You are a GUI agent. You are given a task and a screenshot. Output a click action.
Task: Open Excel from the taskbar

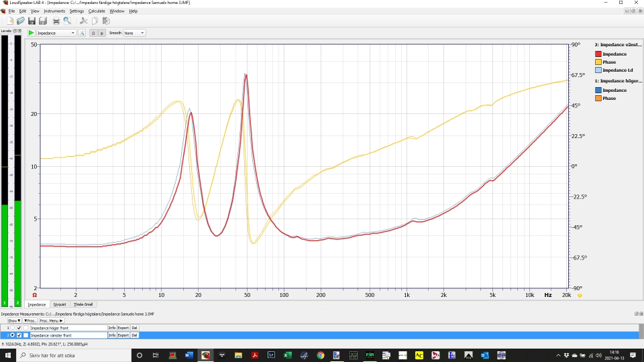[x=288, y=355]
